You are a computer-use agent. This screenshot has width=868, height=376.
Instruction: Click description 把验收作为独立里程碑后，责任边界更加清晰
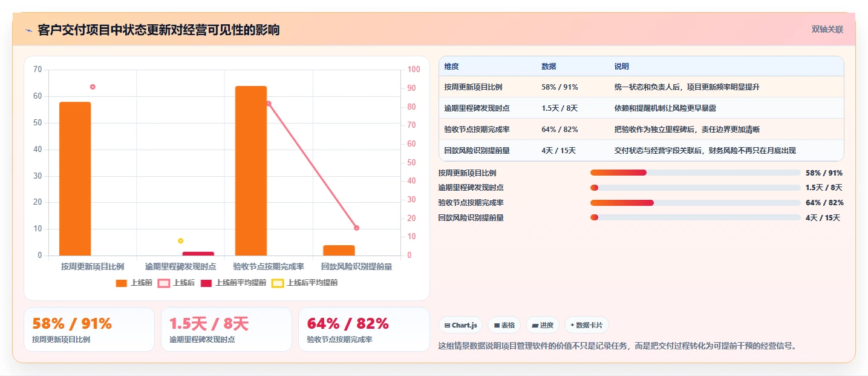[687, 130]
